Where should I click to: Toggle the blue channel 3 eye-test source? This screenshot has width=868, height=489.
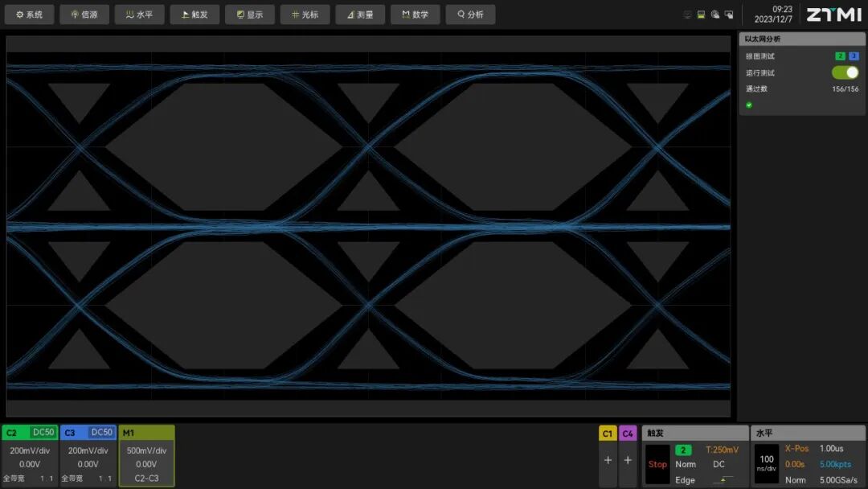point(854,56)
